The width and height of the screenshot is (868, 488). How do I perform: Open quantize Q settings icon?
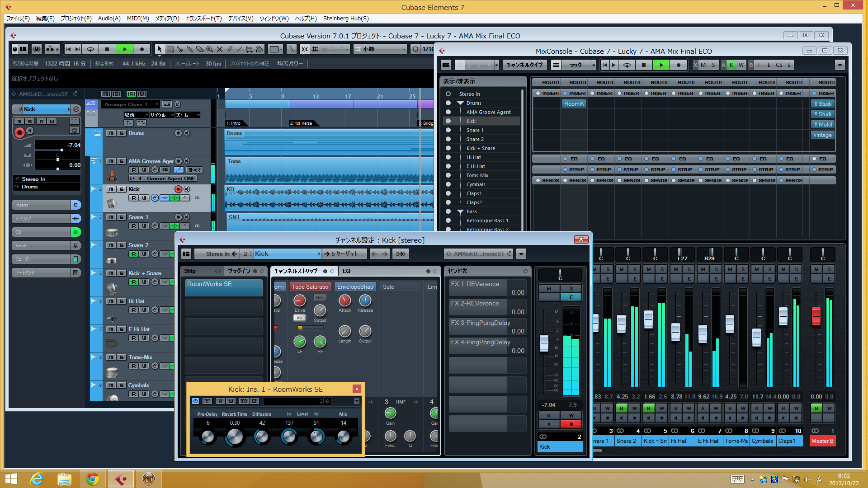point(415,49)
